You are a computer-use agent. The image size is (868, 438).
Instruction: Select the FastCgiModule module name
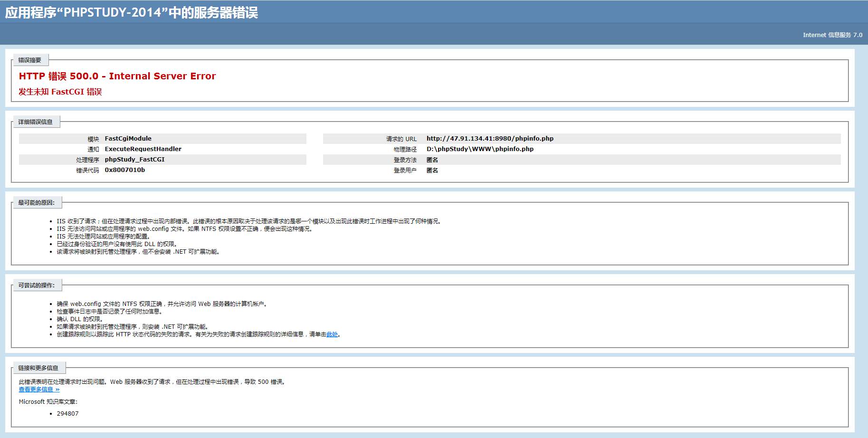[127, 138]
